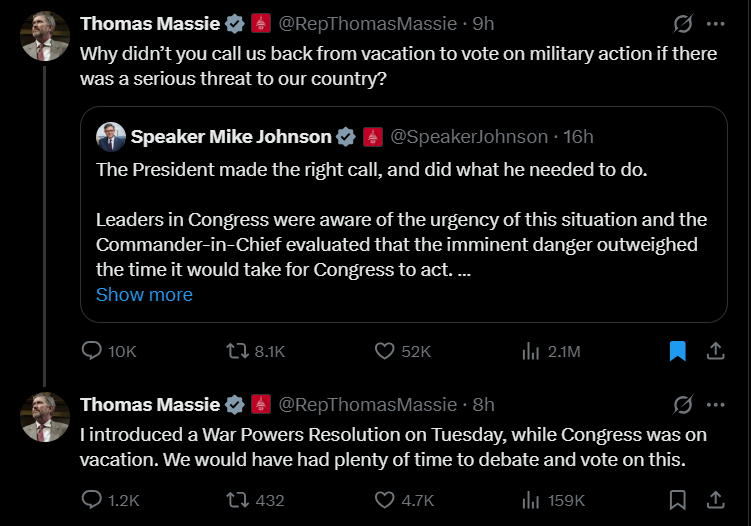Open more options menu on first tweet
Viewport: 751px width, 526px height.
tap(716, 23)
